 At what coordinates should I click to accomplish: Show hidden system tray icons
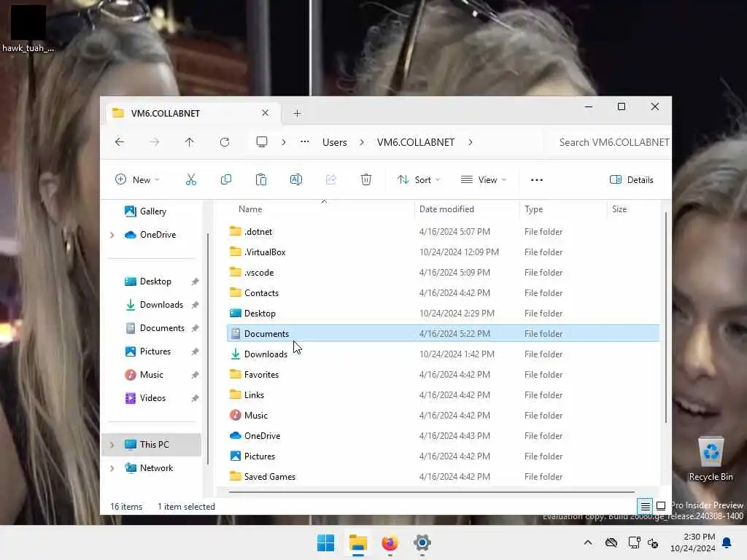pos(588,542)
